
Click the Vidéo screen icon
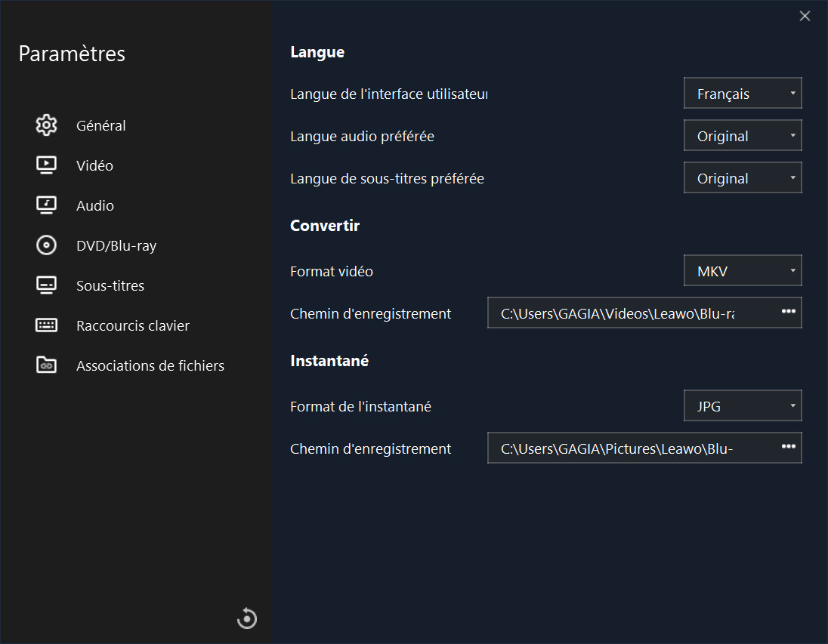47,165
